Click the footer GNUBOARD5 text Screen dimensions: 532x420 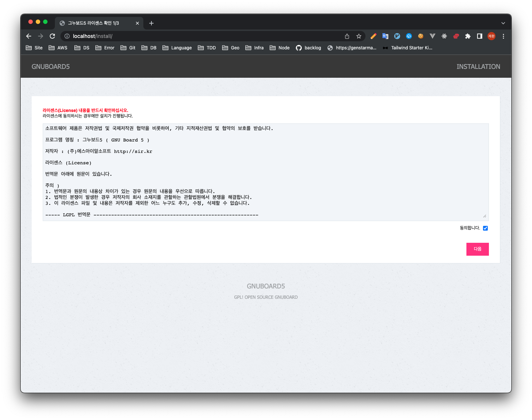coord(266,286)
